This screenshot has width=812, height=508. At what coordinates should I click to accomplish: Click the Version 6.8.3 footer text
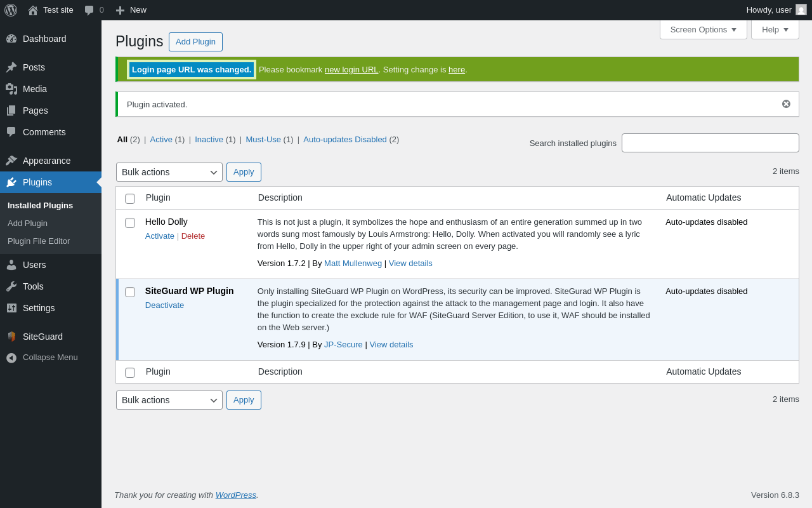[x=775, y=495]
